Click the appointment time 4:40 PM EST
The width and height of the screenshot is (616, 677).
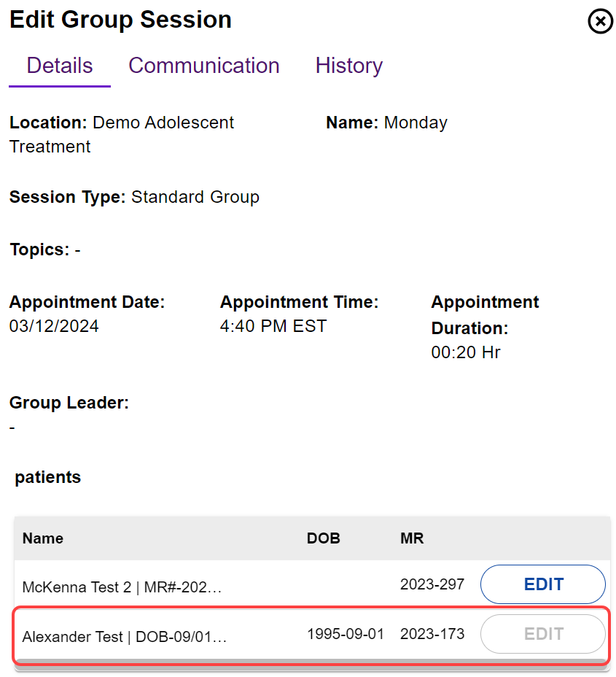click(273, 326)
